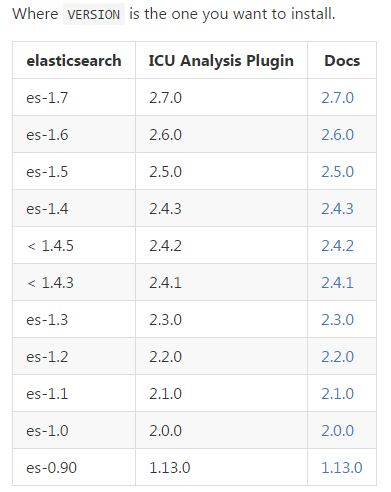Open the 2.6.0 docs link
Screen dimensions: 391x492
pos(337,135)
